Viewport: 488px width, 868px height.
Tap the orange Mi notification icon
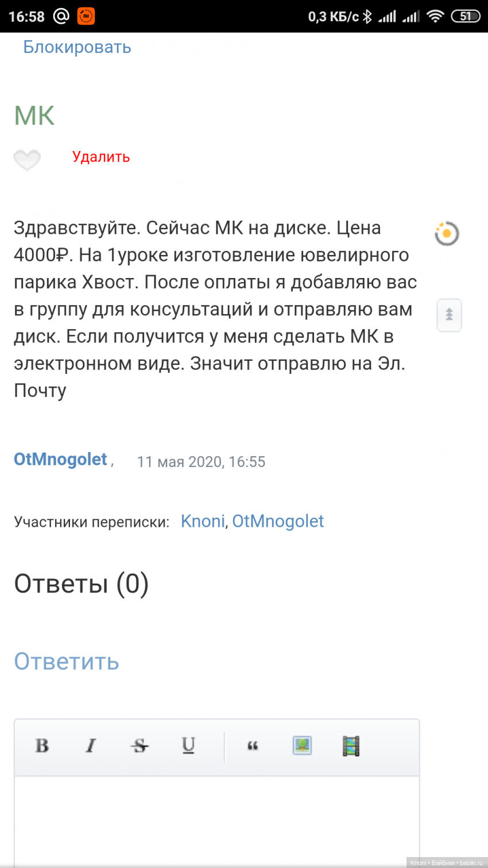[86, 16]
